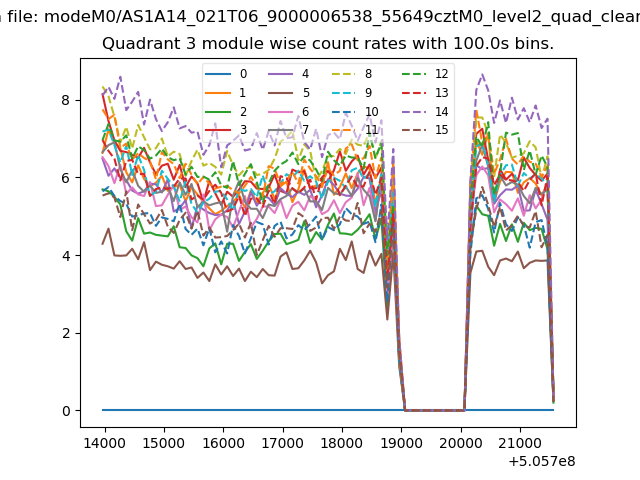Screen dimensions: 640x480
Task: Click the red dashed swatch for module 13
Action: 412,93
